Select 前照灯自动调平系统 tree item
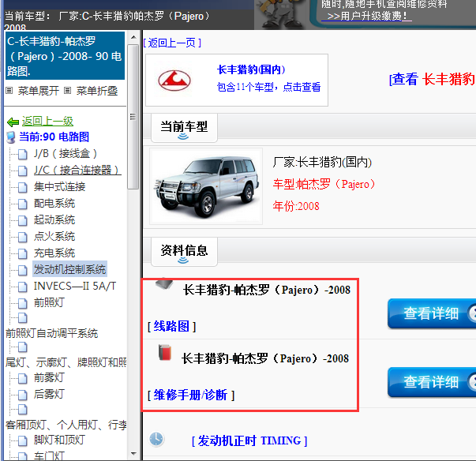 pyautogui.click(x=52, y=334)
